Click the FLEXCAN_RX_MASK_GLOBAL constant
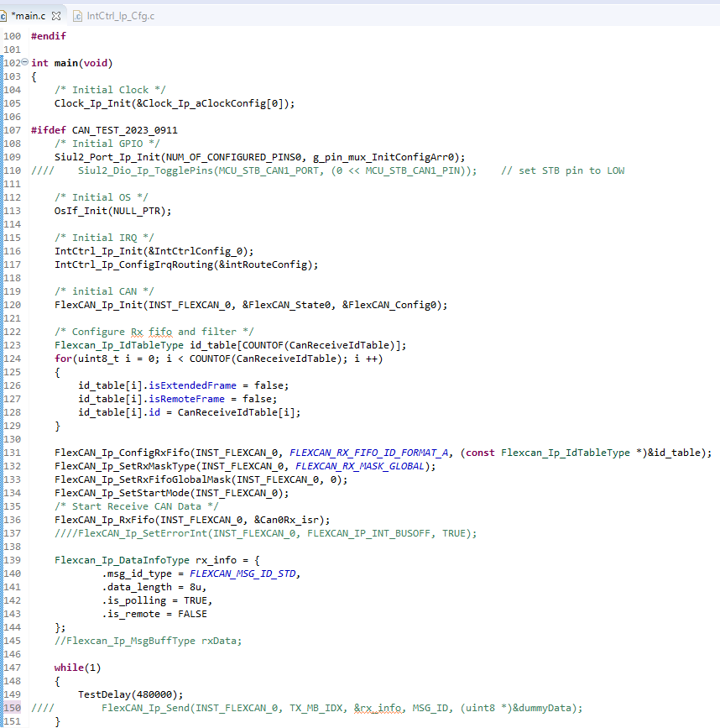Screen dimensions: 720x728 point(359,466)
